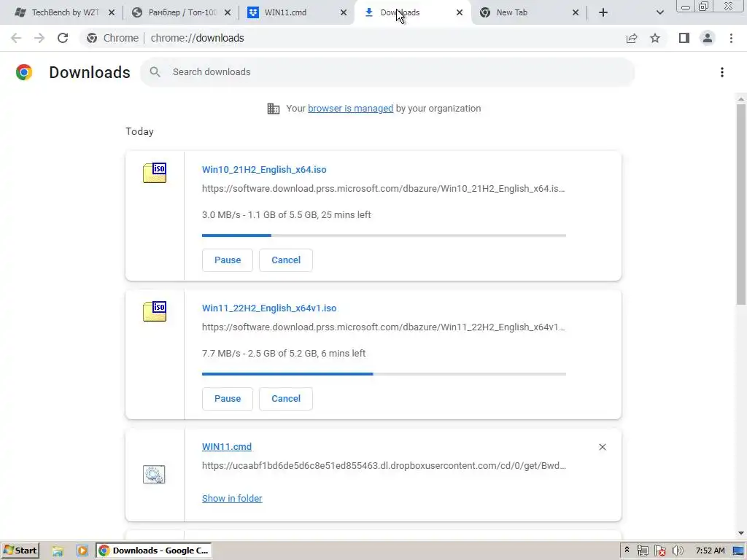
Task: Click the WIN11.cmd file icon
Action: pyautogui.click(x=154, y=474)
